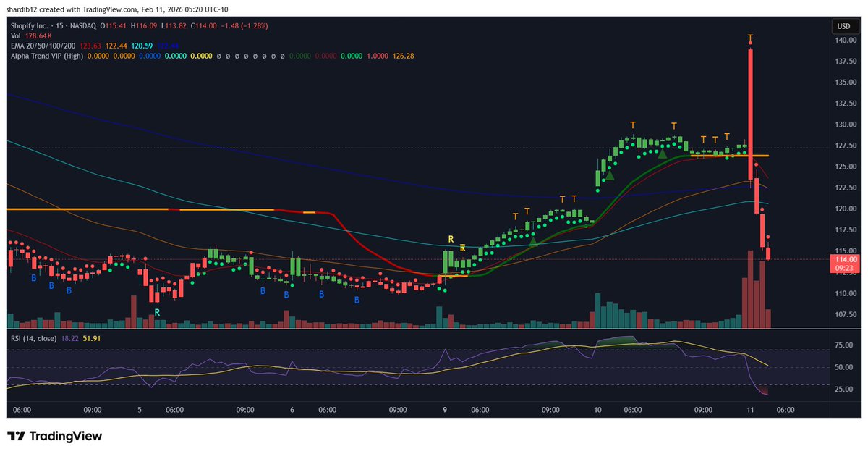Click the 110.00 price axis label
This screenshot has height=454, width=868.
click(x=846, y=294)
